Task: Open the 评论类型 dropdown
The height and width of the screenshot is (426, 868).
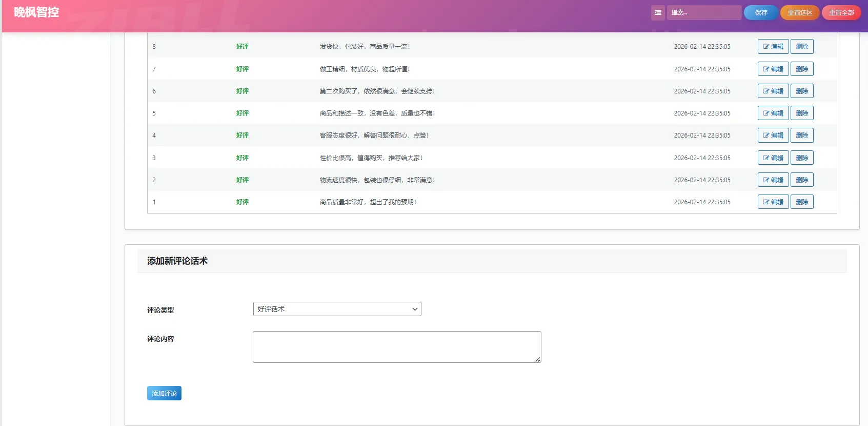Action: pos(337,309)
